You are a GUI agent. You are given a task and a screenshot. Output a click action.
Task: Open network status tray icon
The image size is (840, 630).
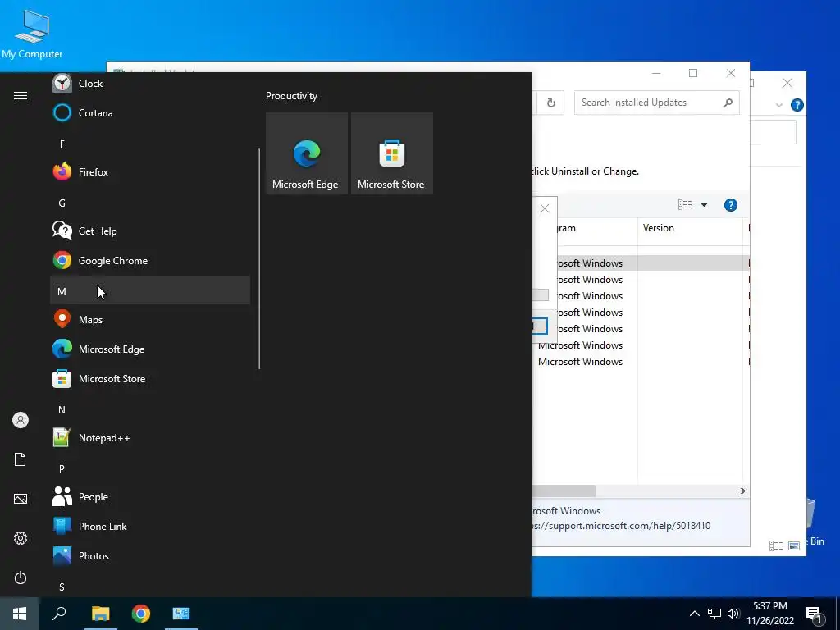tap(714, 614)
